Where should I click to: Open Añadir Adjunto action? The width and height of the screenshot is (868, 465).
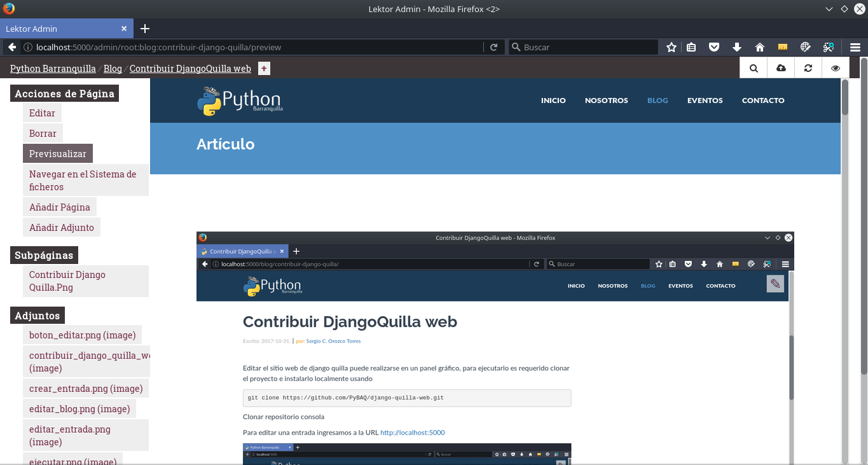(62, 228)
